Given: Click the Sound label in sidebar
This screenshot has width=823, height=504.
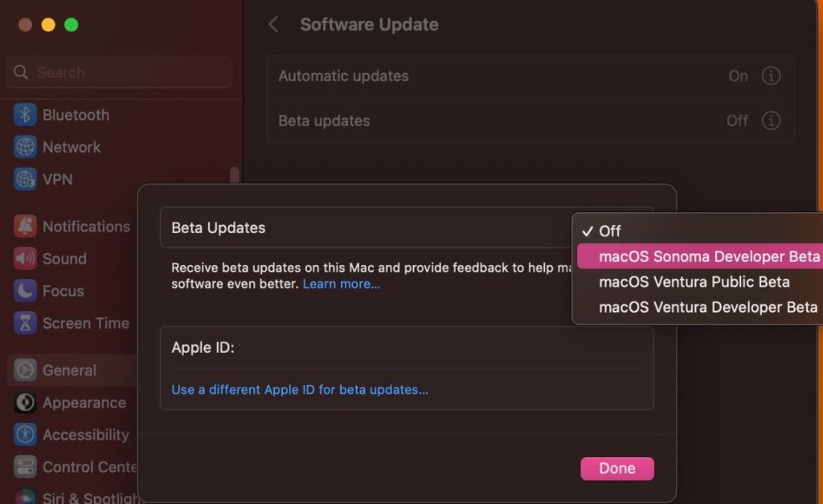Looking at the screenshot, I should click(64, 259).
